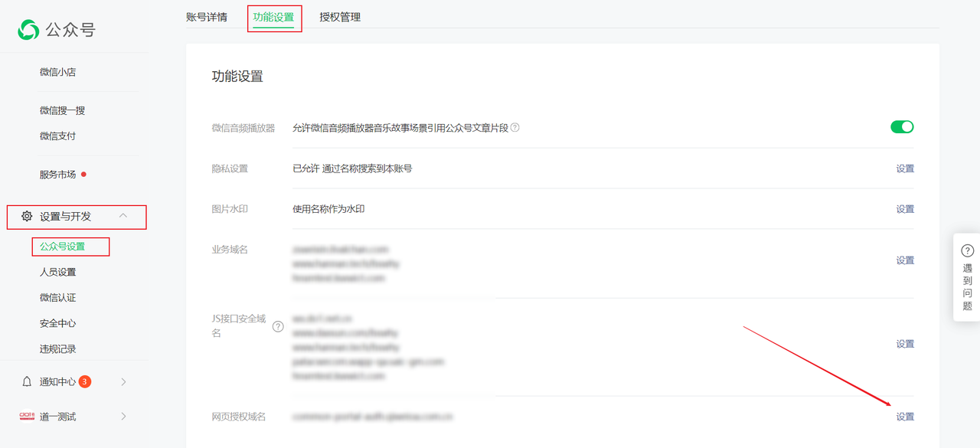Click the 公众号 logo icon

point(28,30)
